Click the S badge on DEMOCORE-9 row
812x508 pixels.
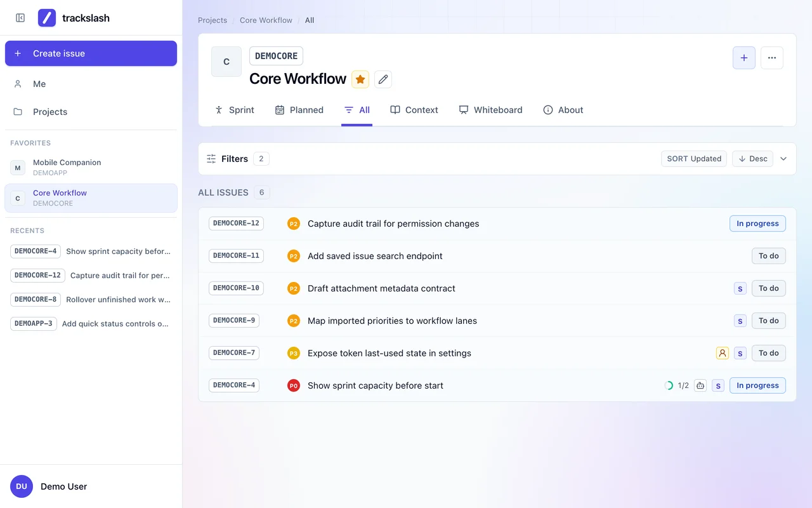point(740,321)
